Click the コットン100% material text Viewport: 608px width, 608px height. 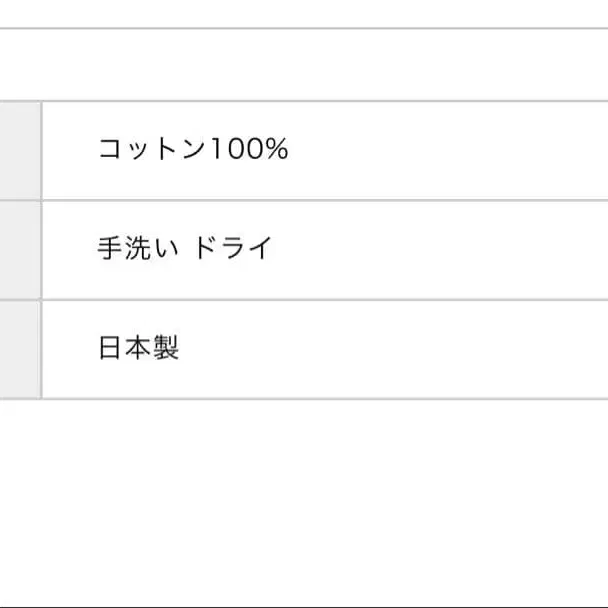(x=192, y=150)
